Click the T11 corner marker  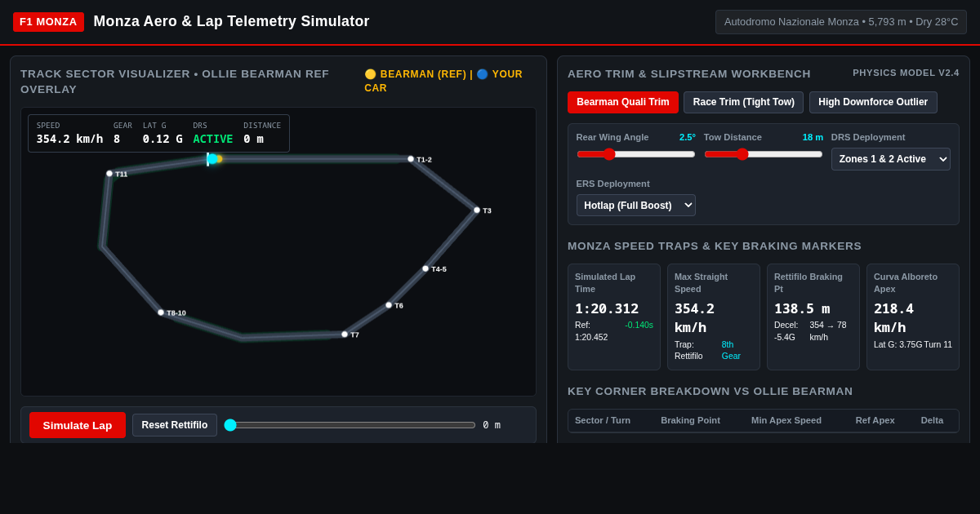click(109, 174)
